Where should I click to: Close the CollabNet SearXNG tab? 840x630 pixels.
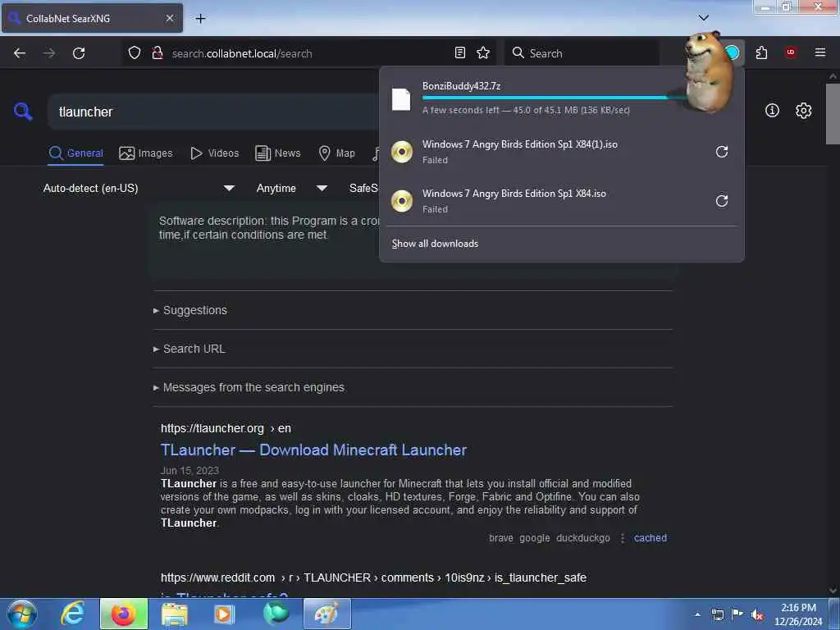pyautogui.click(x=170, y=18)
